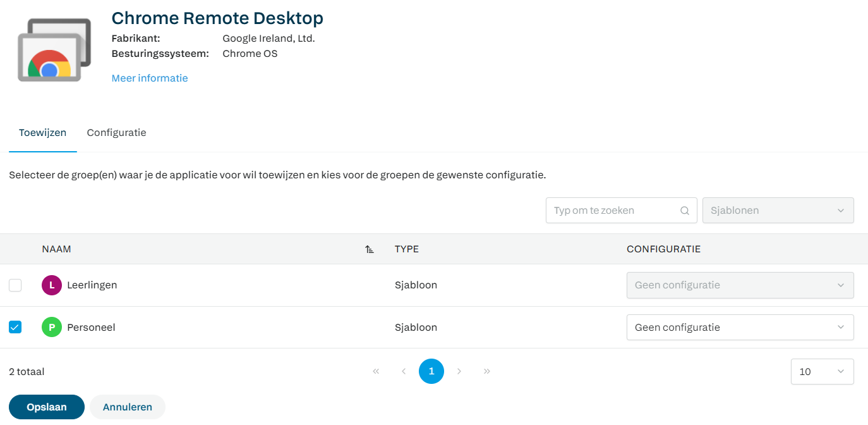Go to the first page with the double-left arrow
This screenshot has height=425, width=868.
pos(376,371)
